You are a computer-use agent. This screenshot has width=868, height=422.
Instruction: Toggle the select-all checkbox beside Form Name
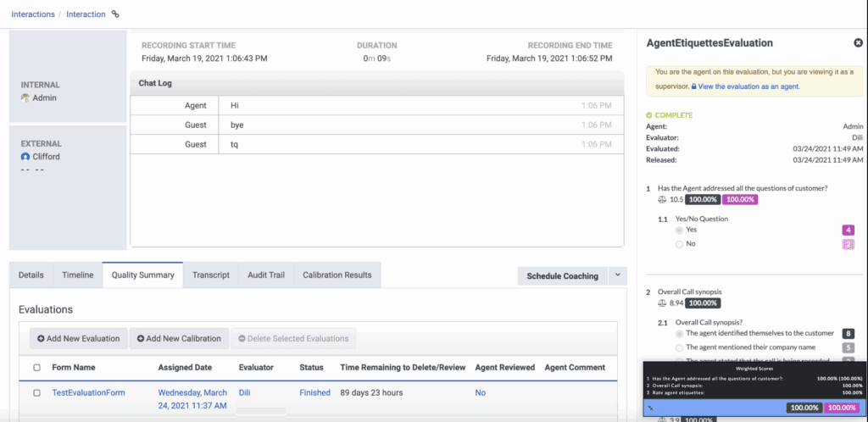[36, 368]
